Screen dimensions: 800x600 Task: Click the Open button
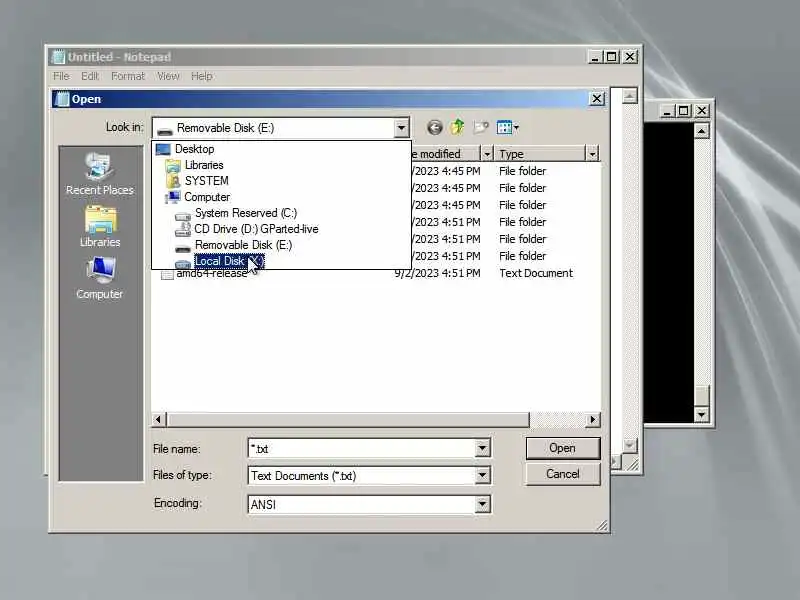click(x=563, y=448)
